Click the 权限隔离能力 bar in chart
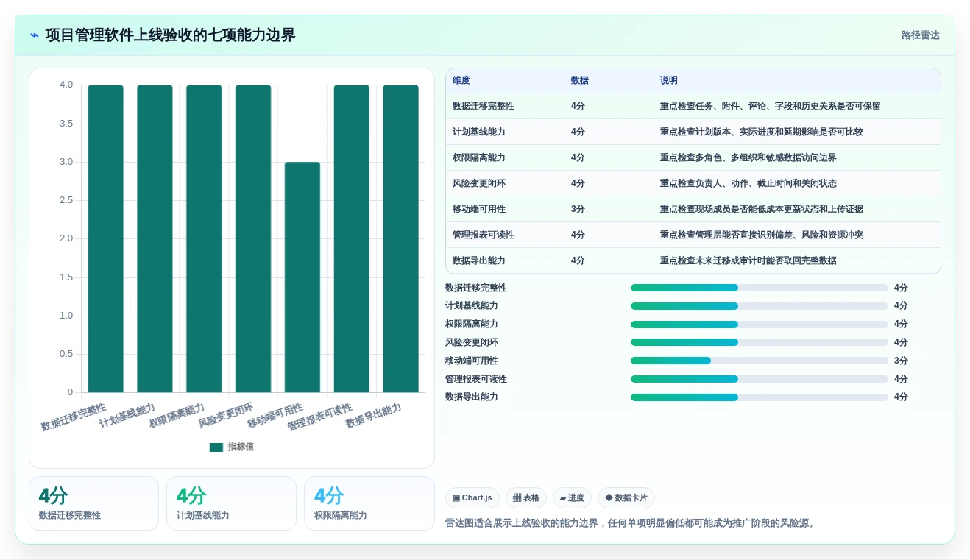 click(204, 239)
